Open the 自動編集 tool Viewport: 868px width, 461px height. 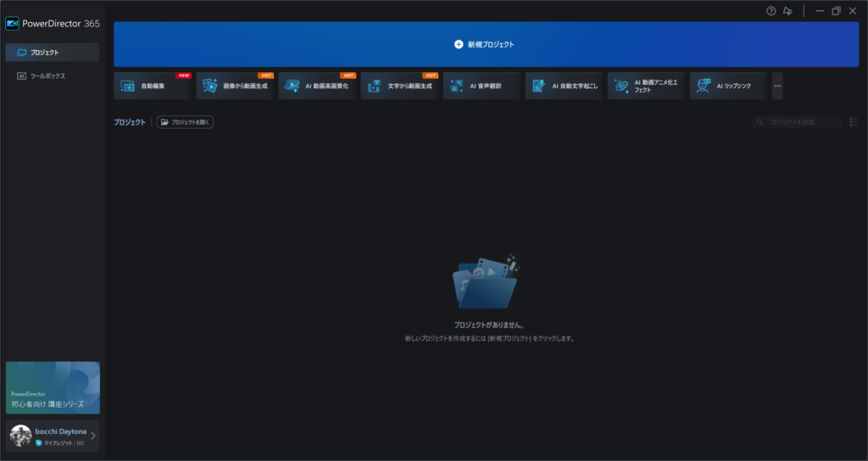(153, 86)
